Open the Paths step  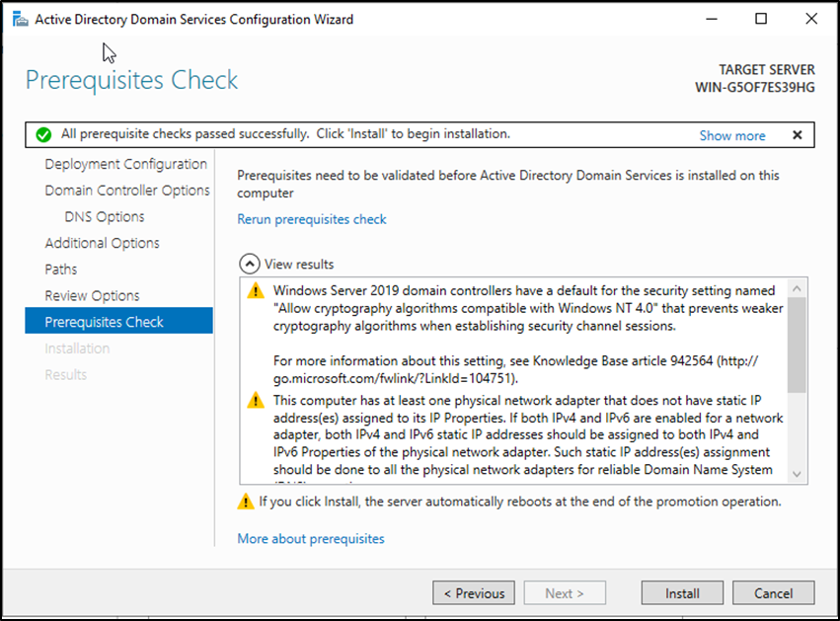tap(60, 270)
